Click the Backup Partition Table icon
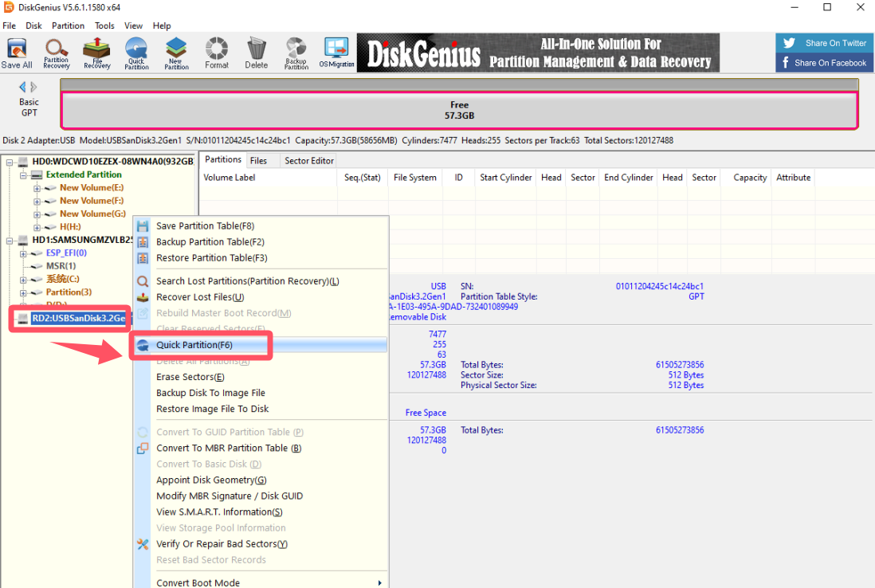 pyautogui.click(x=143, y=242)
